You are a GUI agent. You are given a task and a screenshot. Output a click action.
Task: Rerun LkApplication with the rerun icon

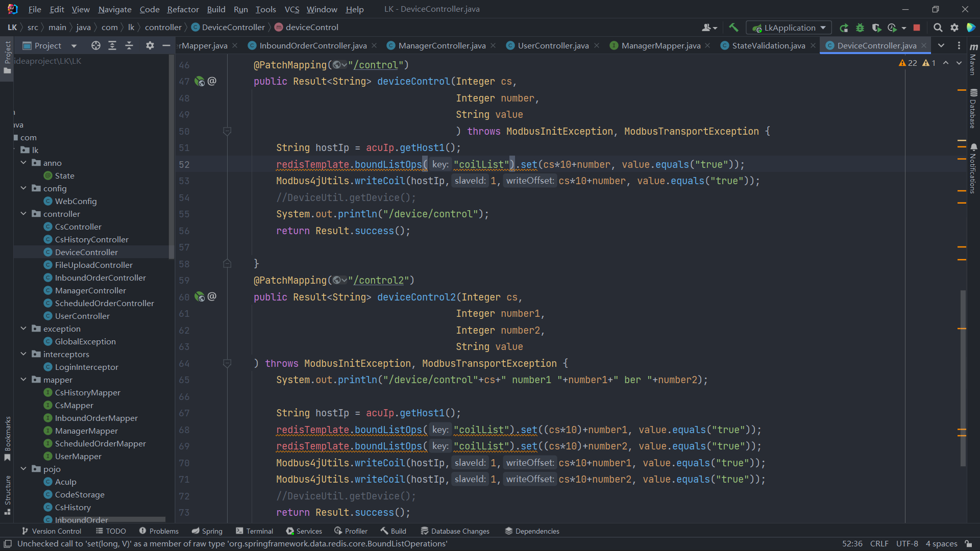[x=844, y=28]
